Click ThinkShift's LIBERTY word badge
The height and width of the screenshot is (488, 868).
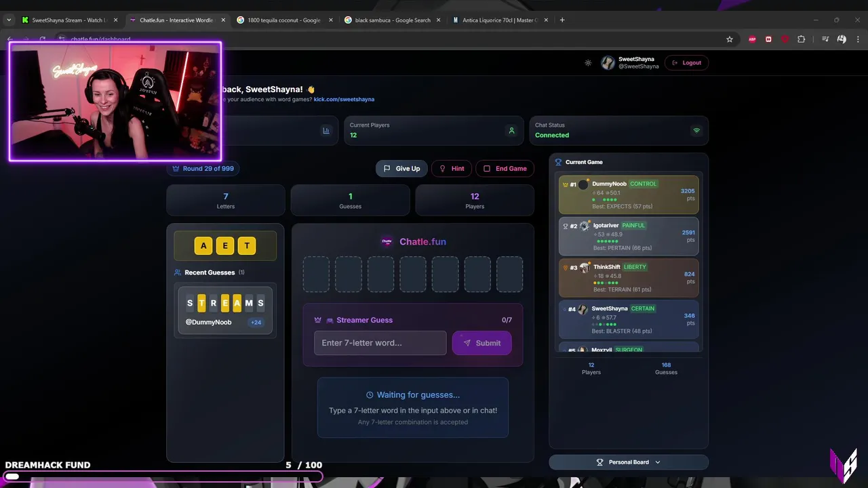click(x=635, y=267)
